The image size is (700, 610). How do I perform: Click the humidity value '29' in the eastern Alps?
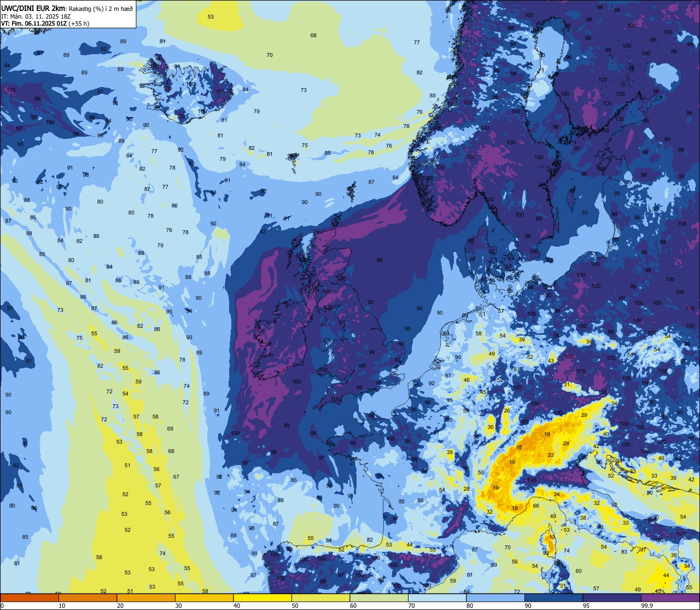[584, 415]
